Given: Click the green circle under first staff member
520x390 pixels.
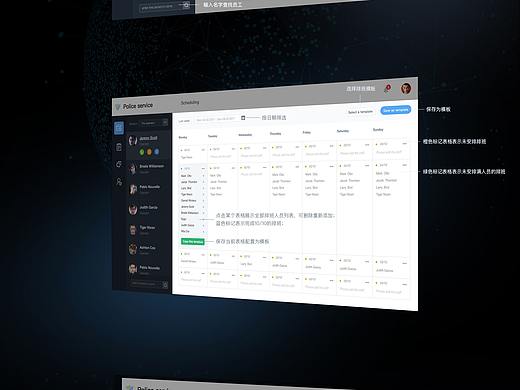Looking at the screenshot, I should (x=142, y=152).
